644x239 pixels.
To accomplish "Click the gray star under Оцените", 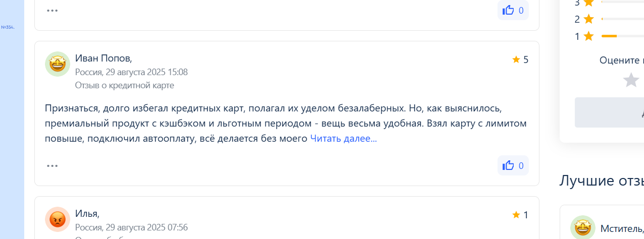I will click(x=631, y=80).
